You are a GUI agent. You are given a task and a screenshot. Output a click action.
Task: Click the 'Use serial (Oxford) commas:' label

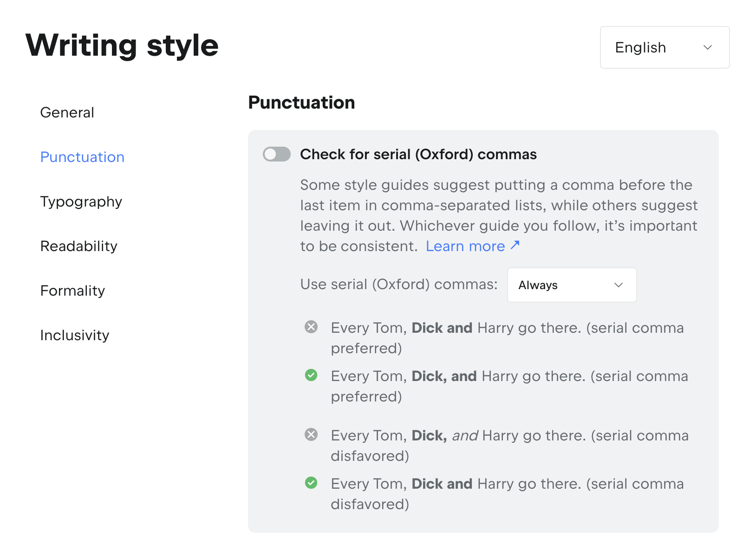(399, 284)
